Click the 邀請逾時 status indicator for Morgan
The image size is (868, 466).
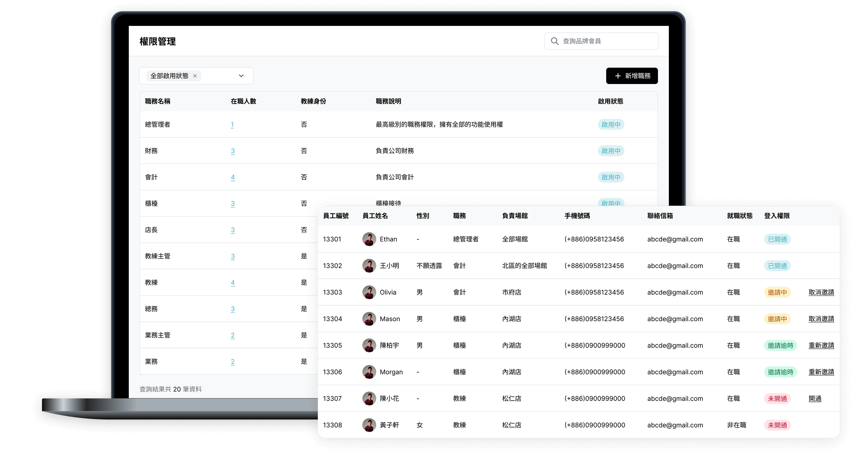(x=780, y=372)
